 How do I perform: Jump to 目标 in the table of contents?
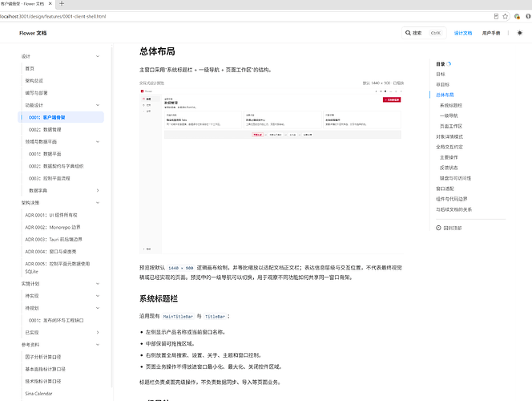[x=441, y=74]
